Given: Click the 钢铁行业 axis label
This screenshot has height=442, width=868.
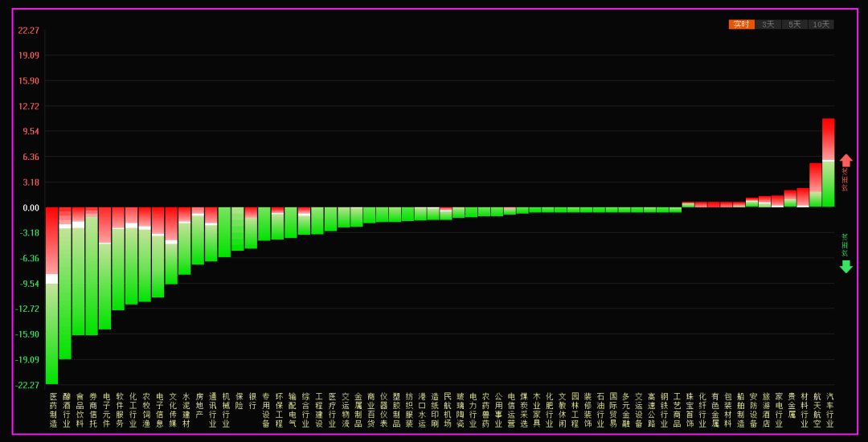Looking at the screenshot, I should [x=665, y=410].
